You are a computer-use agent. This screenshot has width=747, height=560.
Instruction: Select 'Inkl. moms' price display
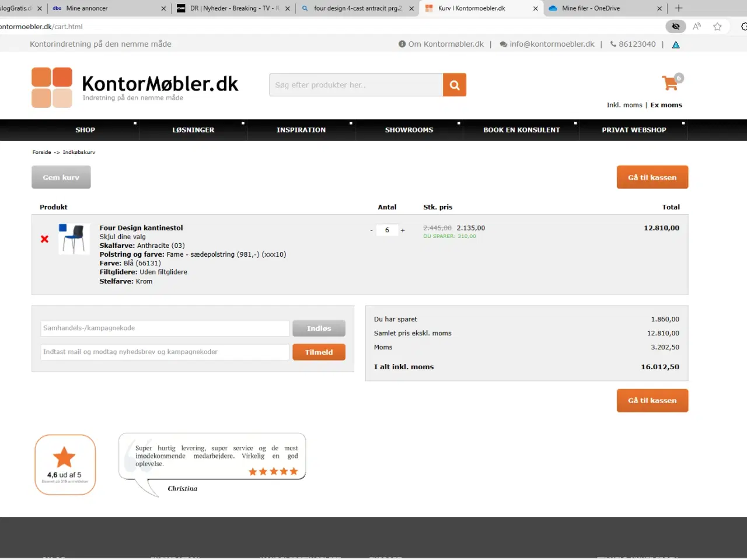click(x=624, y=106)
